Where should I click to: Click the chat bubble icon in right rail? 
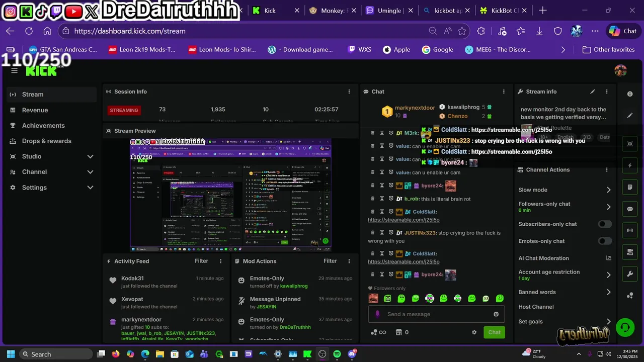630,209
